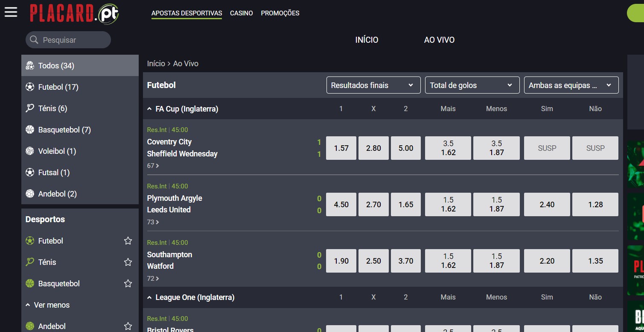Select Mais 3.5 goals for Coventry match
Screen dimensions: 644x332
448,148
